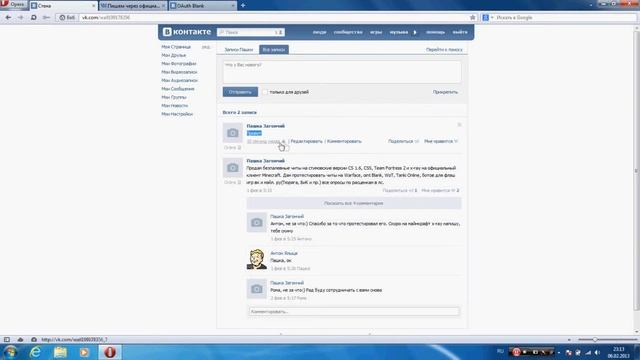Click 'Редактировать' on the first post
This screenshot has width=640, height=360.
click(x=306, y=141)
